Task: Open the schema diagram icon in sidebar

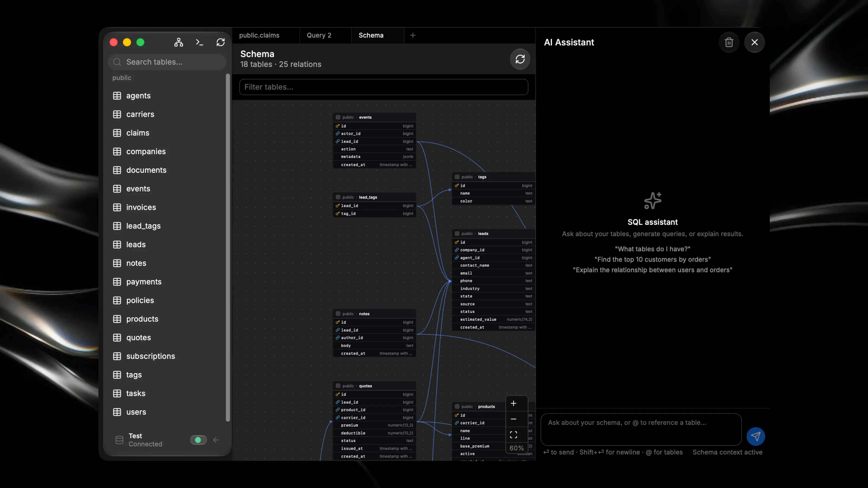Action: (178, 42)
